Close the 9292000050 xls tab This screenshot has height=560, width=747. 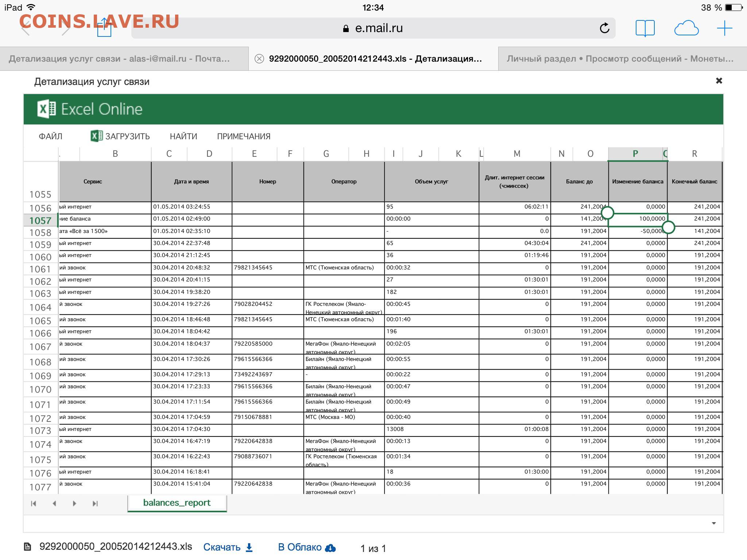click(x=259, y=59)
